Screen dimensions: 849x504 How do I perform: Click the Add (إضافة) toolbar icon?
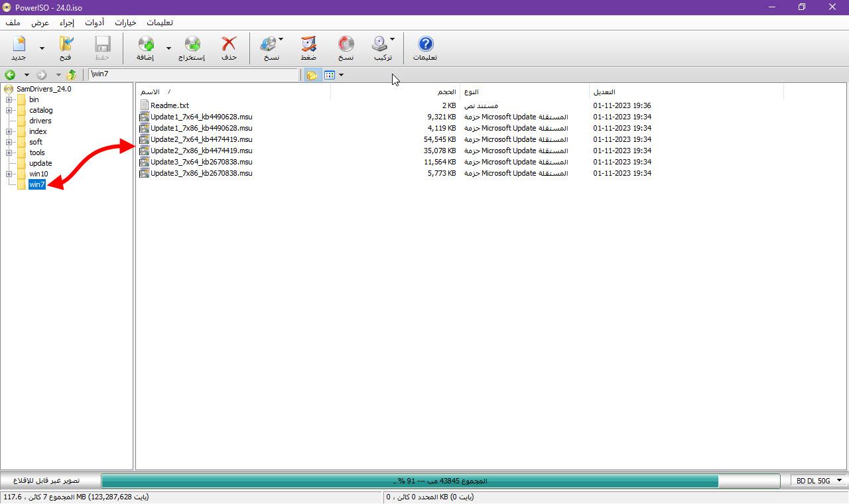point(145,44)
